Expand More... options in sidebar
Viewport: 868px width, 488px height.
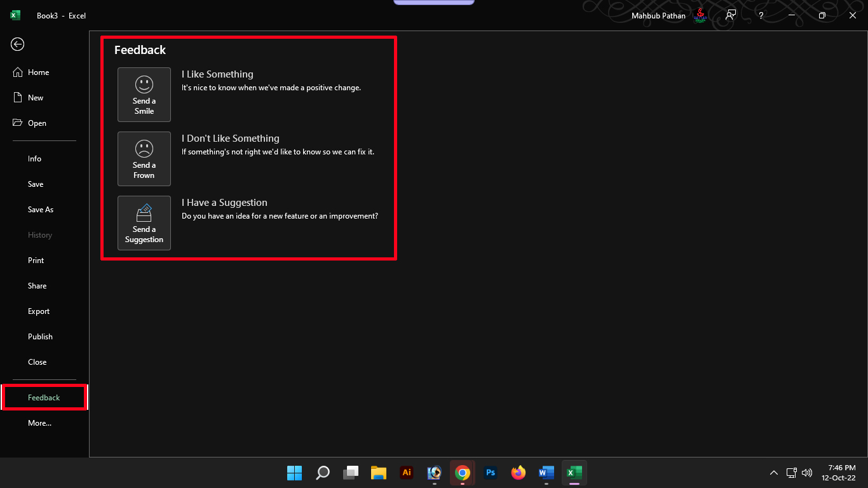pos(44,423)
